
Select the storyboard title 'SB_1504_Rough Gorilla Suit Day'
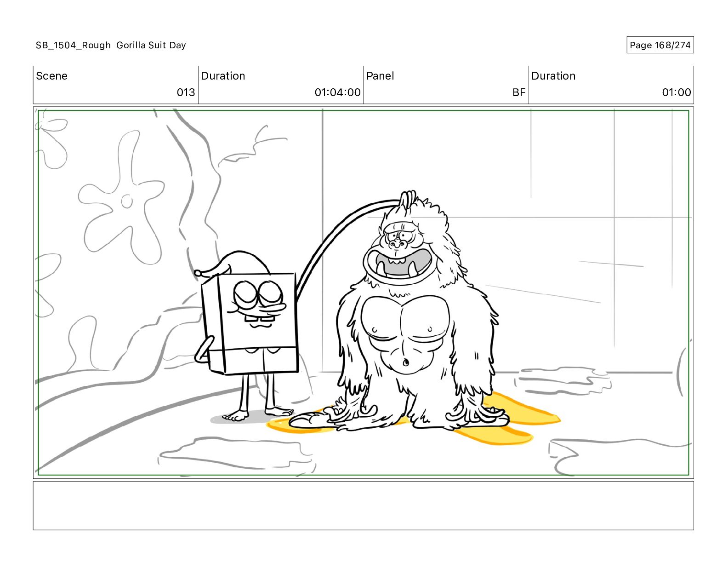tap(111, 45)
